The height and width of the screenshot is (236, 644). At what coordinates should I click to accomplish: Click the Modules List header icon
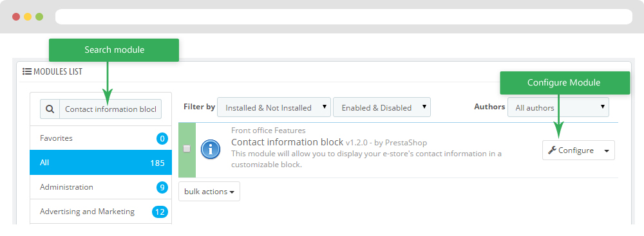26,71
